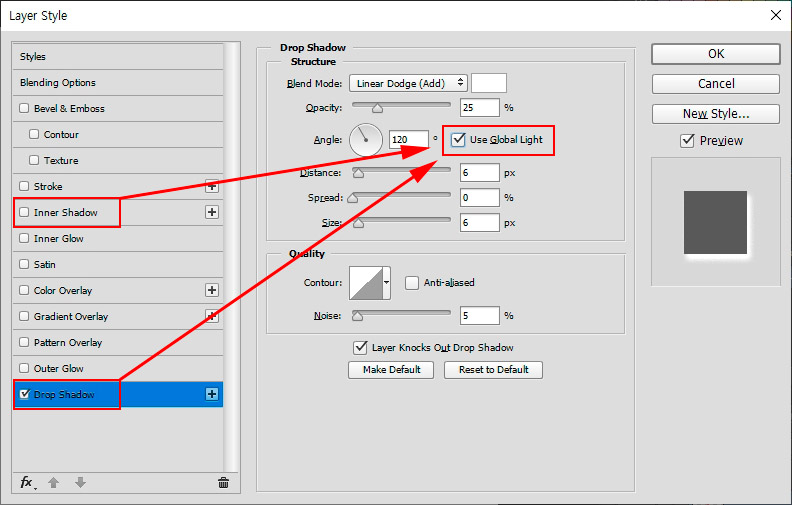Enable the Stroke effect checkbox
Viewport: 792px width, 505px height.
[x=24, y=186]
